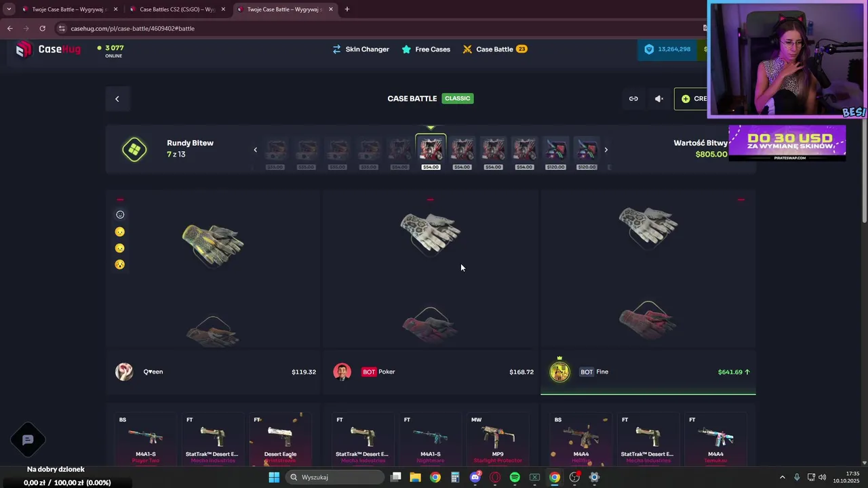Open M4A1-S Player Two skin card
868x488 pixels.
tap(146, 439)
